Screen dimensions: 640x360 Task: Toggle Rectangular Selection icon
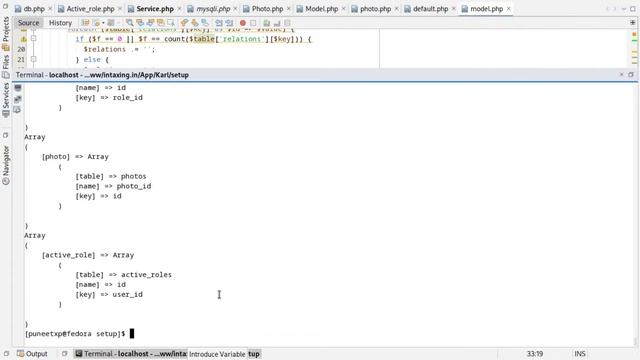click(x=171, y=23)
